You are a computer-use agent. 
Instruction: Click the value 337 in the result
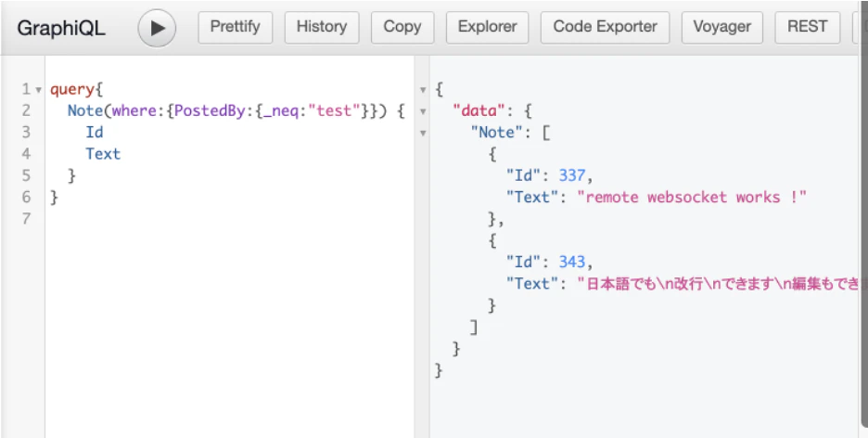click(x=572, y=175)
